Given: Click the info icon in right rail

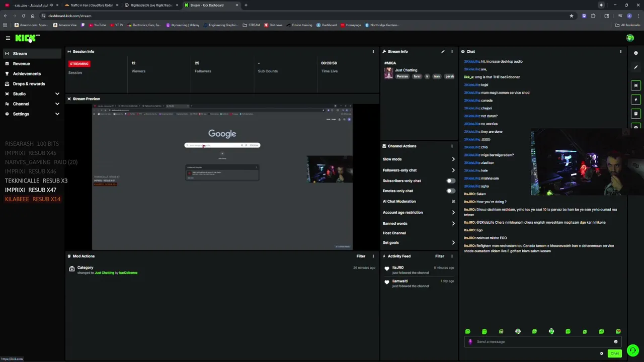Looking at the screenshot, I should pos(636,53).
